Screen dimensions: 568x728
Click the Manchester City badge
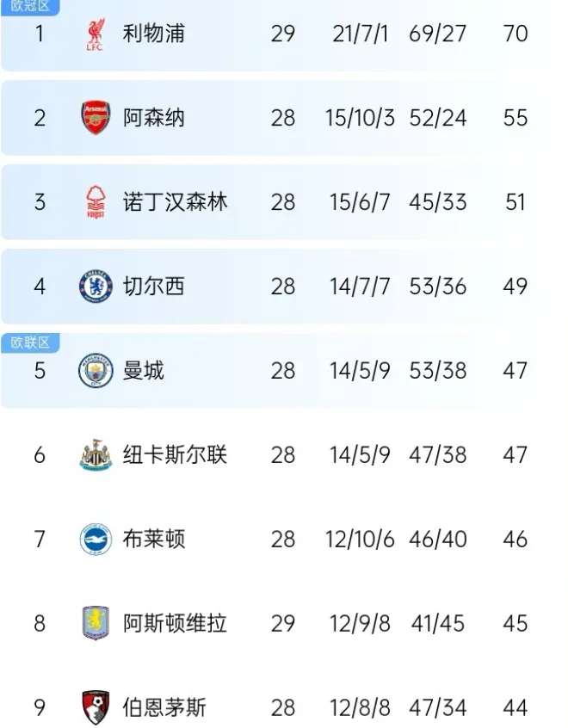pos(96,371)
